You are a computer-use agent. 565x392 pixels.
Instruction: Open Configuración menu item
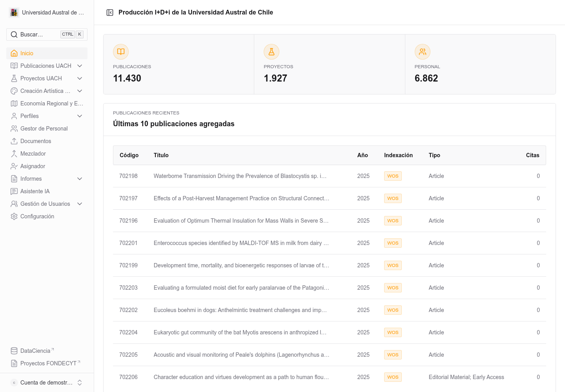pos(47,216)
